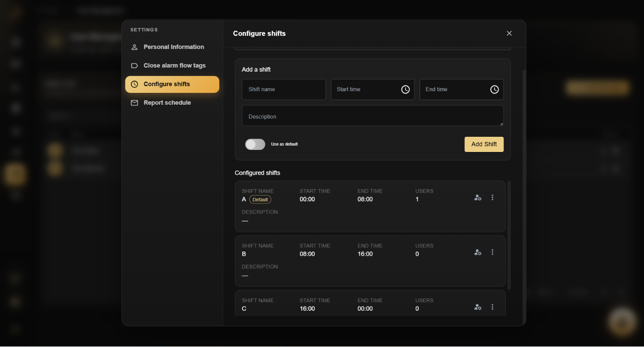Close the Configure shifts dialog
644x347 pixels.
tap(509, 33)
